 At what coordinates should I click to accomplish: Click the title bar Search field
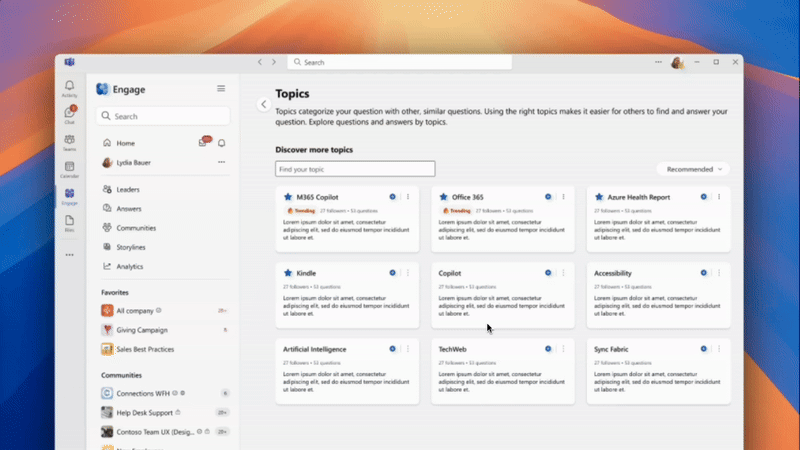[x=399, y=62]
